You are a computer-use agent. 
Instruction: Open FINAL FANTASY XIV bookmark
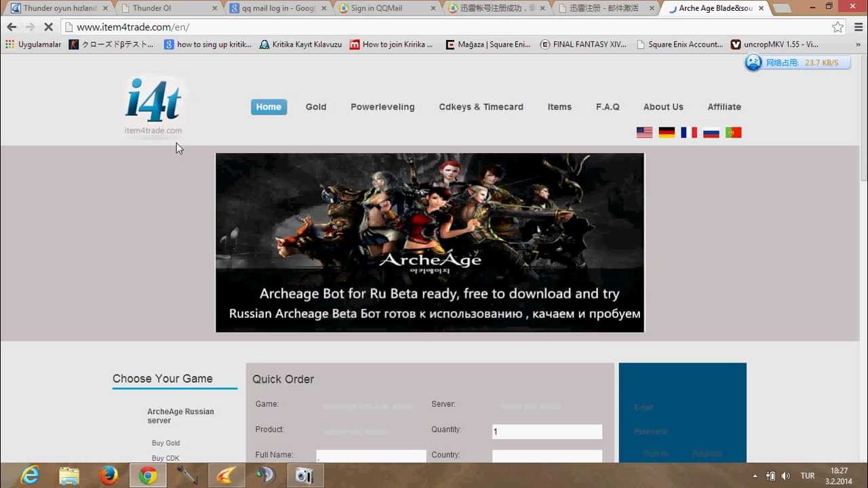[x=583, y=45]
